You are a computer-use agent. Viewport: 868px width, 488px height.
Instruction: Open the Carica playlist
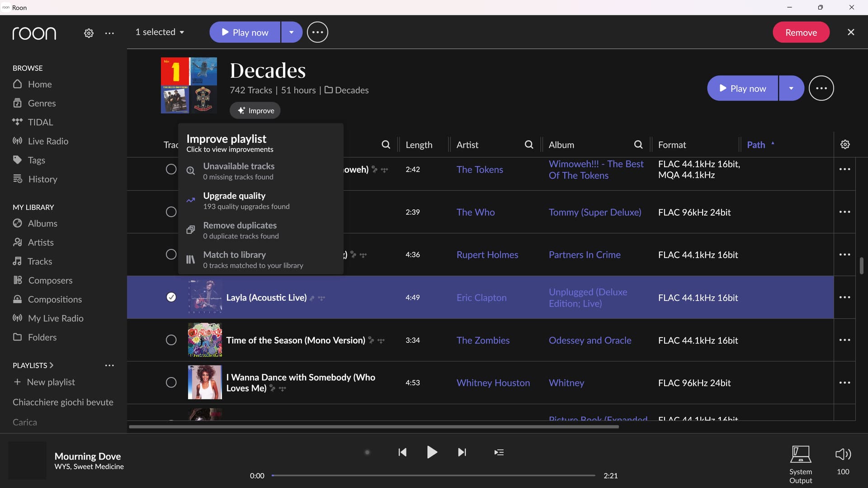(x=25, y=422)
